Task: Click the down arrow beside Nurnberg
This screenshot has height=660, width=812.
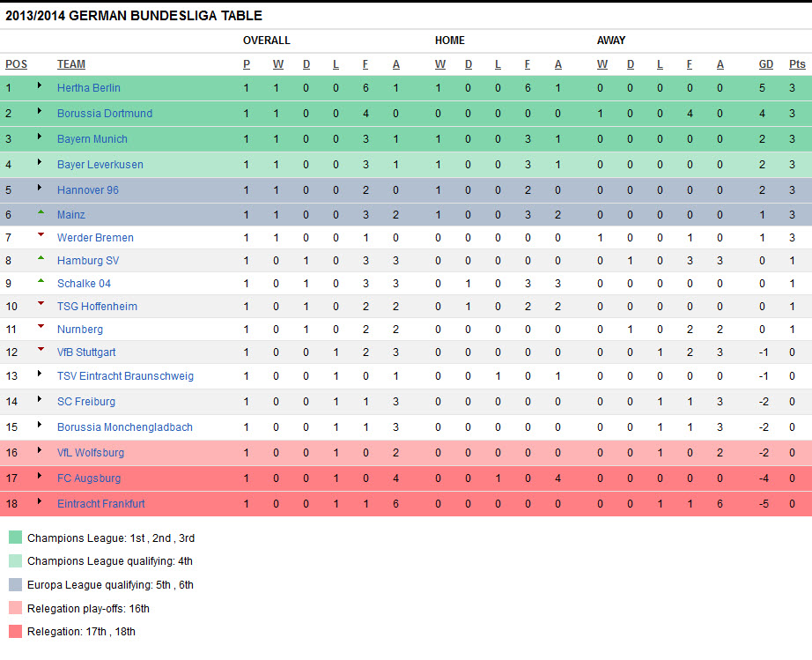Action: point(40,327)
